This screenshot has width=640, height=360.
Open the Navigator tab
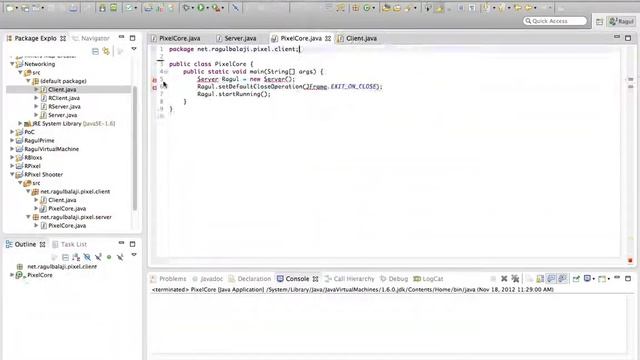(x=91, y=38)
